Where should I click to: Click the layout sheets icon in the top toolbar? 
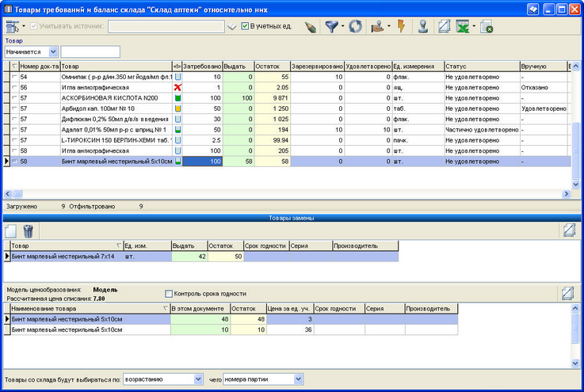tap(444, 26)
